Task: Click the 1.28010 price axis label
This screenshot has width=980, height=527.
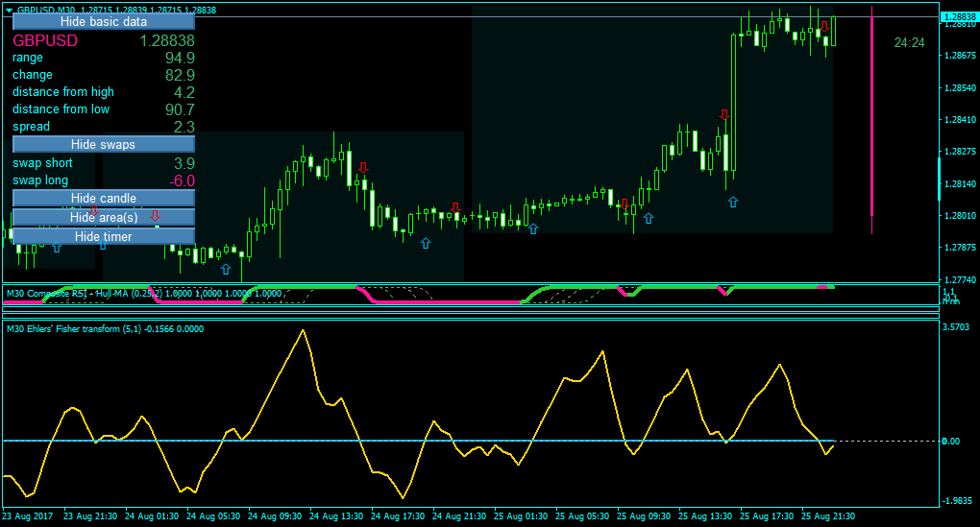Action: (x=960, y=215)
